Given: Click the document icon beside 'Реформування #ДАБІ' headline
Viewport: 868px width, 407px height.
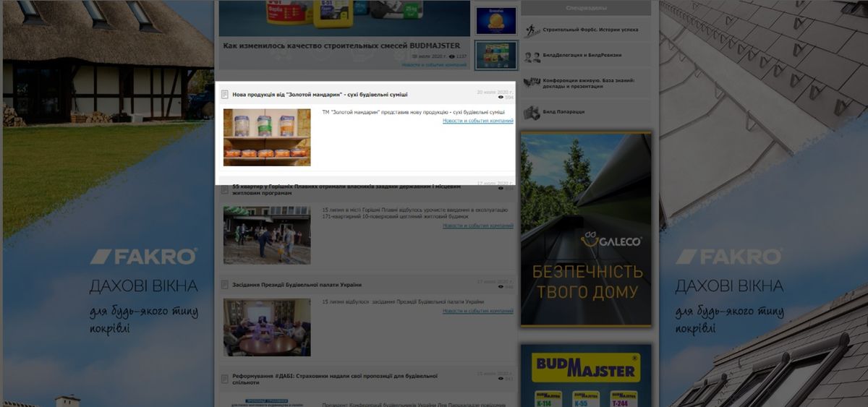Looking at the screenshot, I should (224, 378).
